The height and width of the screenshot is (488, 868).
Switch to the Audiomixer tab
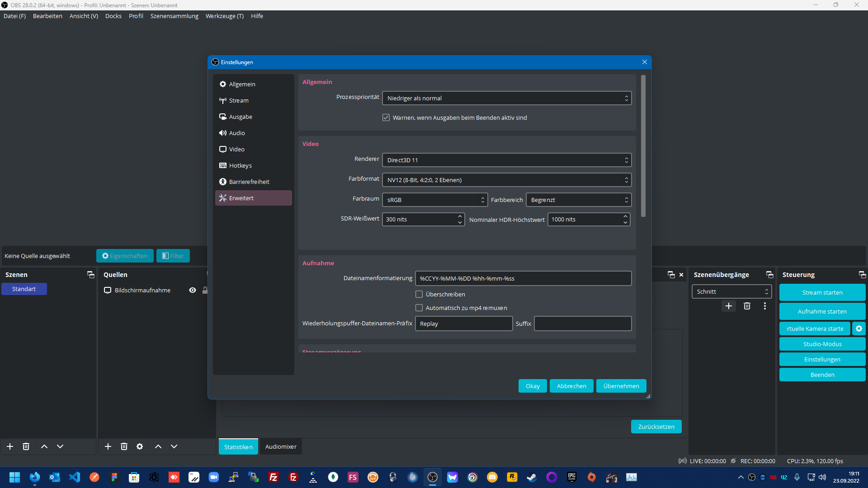281,446
